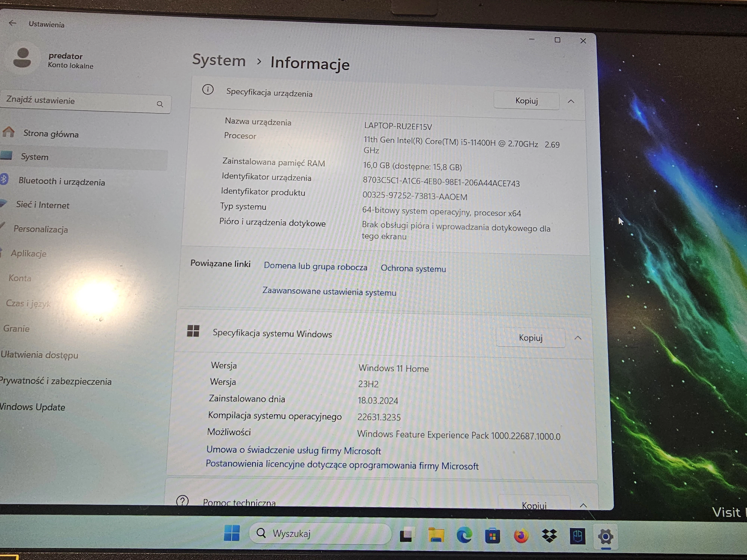This screenshot has height=560, width=747.
Task: Collapse the Specyfikacja urządzenia section
Action: pyautogui.click(x=571, y=101)
